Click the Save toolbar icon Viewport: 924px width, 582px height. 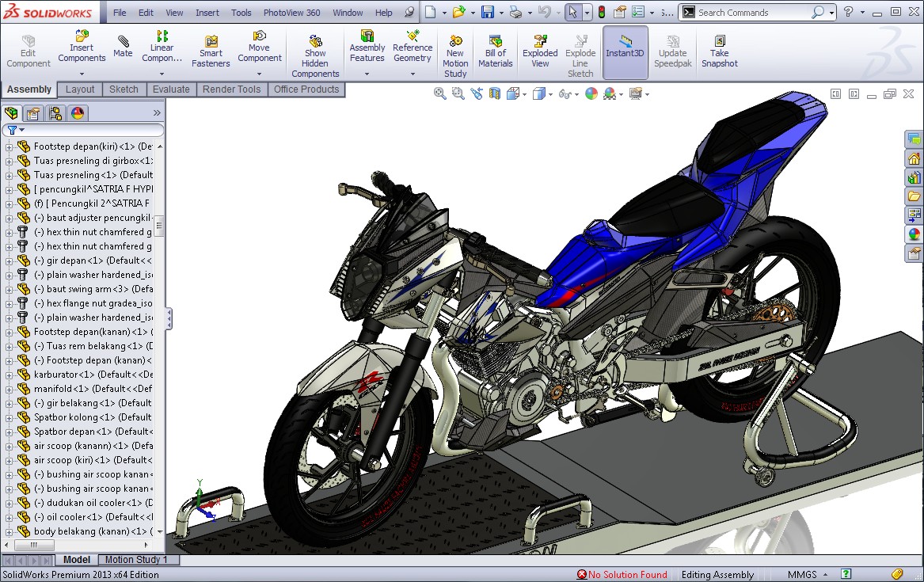click(x=488, y=13)
